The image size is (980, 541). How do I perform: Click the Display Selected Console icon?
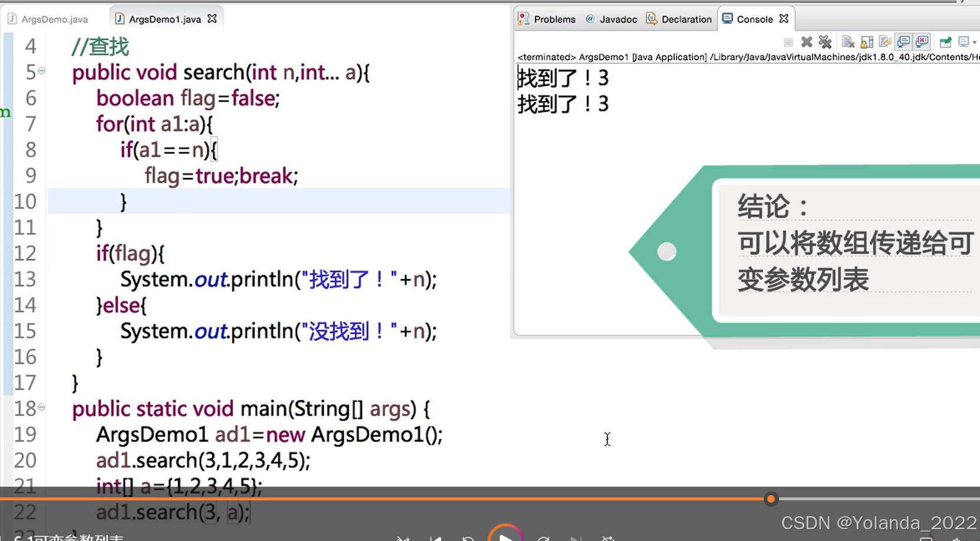964,42
